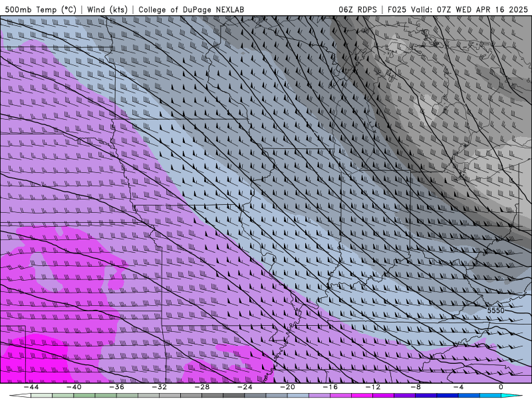
Task: Click pale blue swatch just right of -20 tick
Action: [x=298, y=396]
